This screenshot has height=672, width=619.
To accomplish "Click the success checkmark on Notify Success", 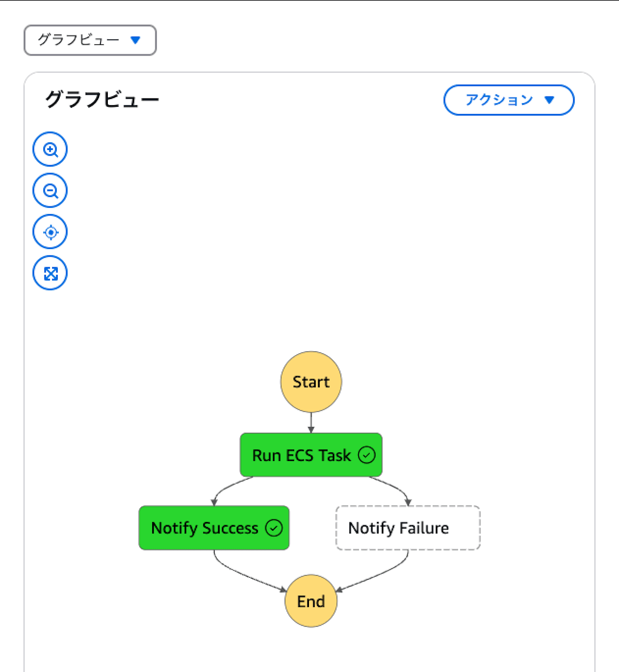I will pyautogui.click(x=274, y=528).
